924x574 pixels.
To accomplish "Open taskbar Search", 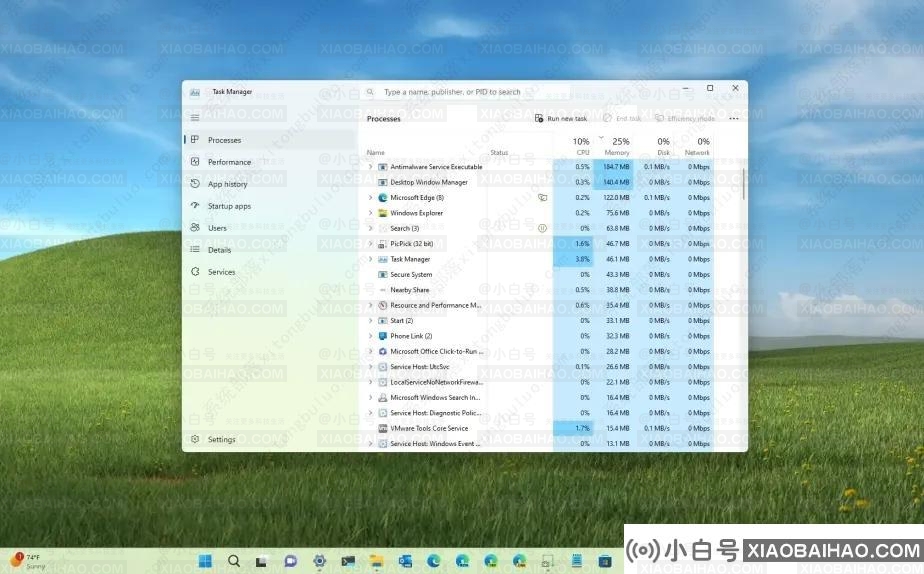I will 234,561.
